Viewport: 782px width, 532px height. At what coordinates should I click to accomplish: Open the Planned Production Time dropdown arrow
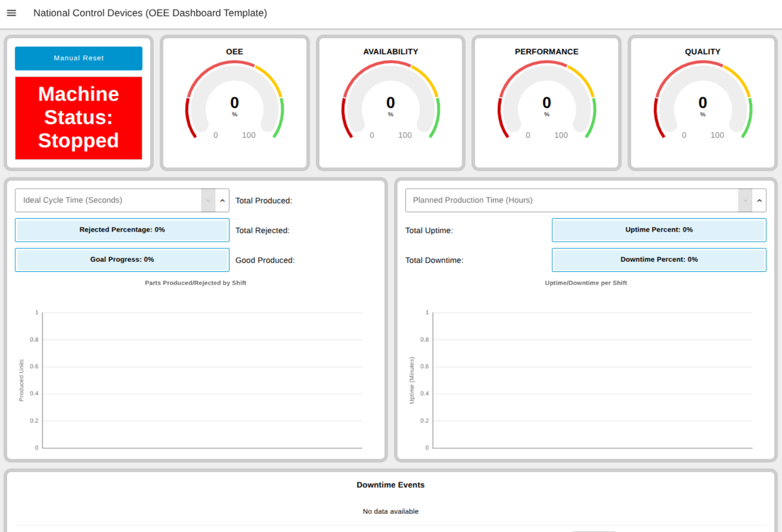[745, 200]
